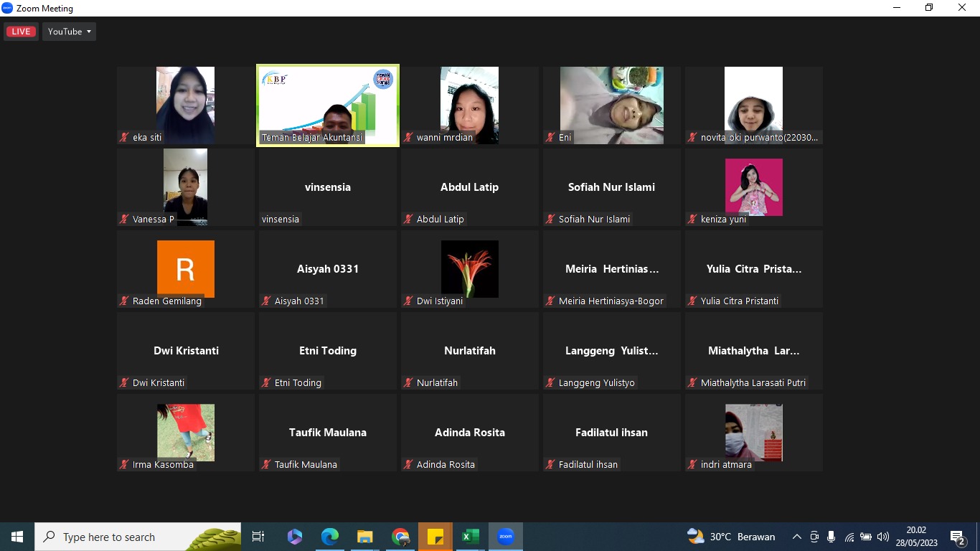980x551 pixels.
Task: Select the Teman Belajar Akuntansi video tile
Action: [328, 104]
